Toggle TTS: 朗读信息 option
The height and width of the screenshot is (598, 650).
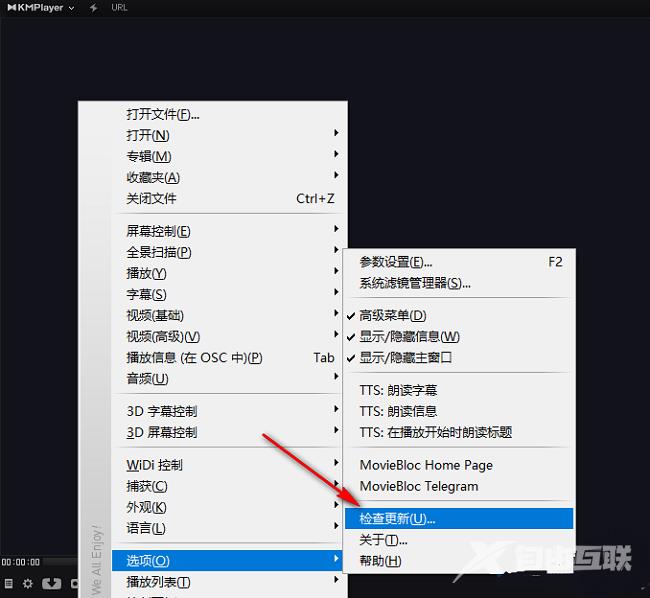click(x=459, y=412)
